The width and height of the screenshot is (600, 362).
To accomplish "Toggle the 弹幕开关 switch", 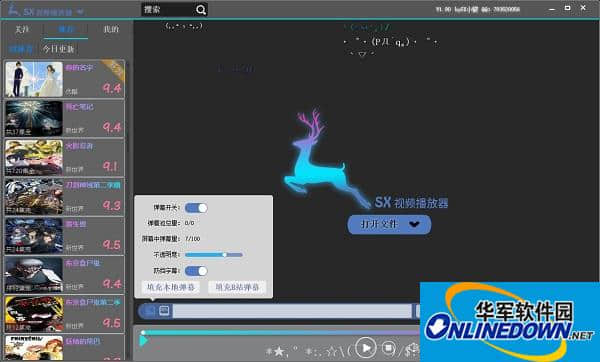I will click(x=196, y=208).
